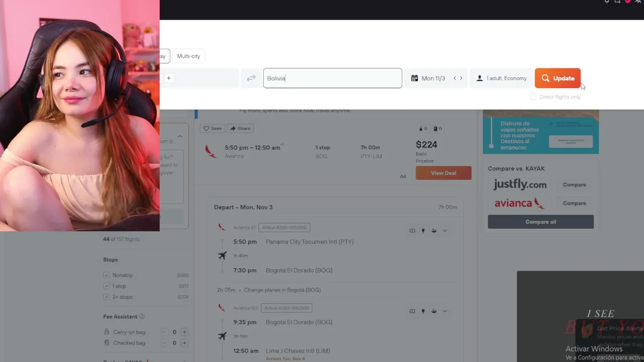Click power outlet icon on Avianca 57 segment
Screen dimensions: 644x362
point(423,231)
